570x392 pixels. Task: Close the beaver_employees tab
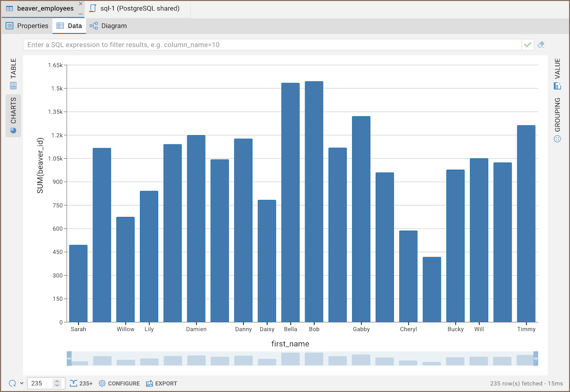click(x=80, y=4)
